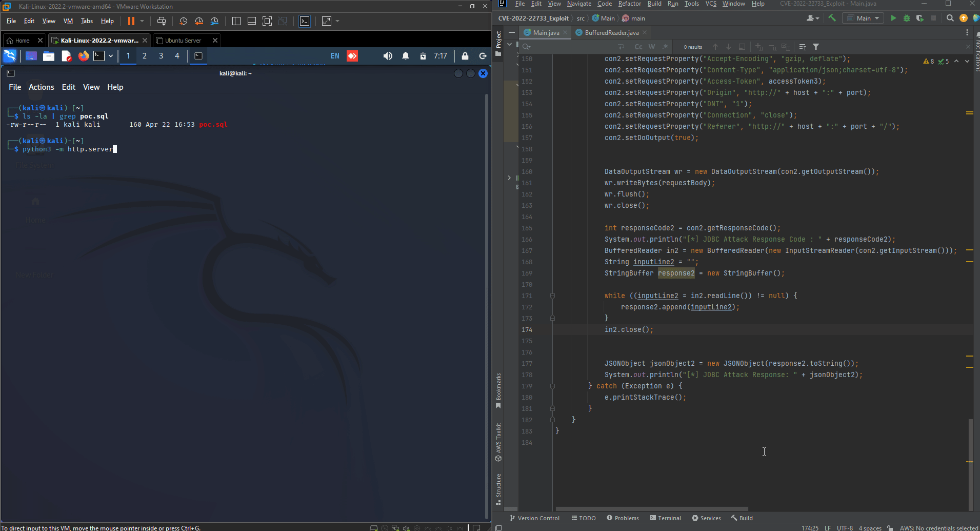
Task: Launch Firefox from the Kali panel
Action: (x=84, y=56)
